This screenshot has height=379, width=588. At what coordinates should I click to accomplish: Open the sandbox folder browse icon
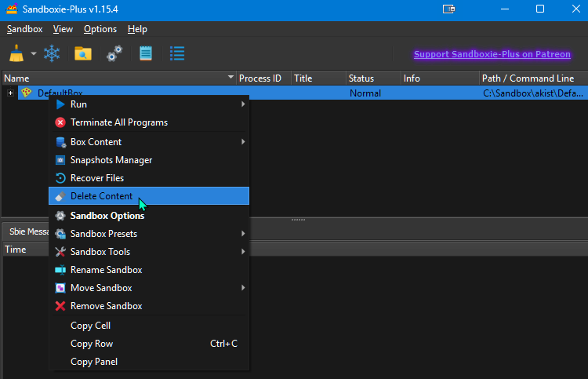point(83,53)
